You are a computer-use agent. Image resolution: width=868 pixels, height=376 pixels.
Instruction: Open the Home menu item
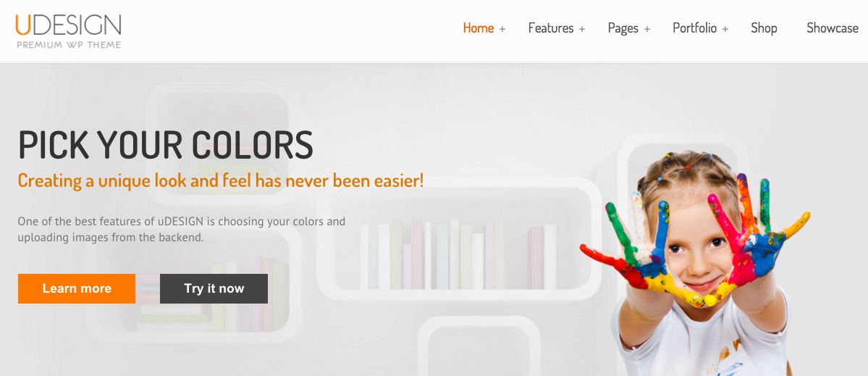point(479,28)
